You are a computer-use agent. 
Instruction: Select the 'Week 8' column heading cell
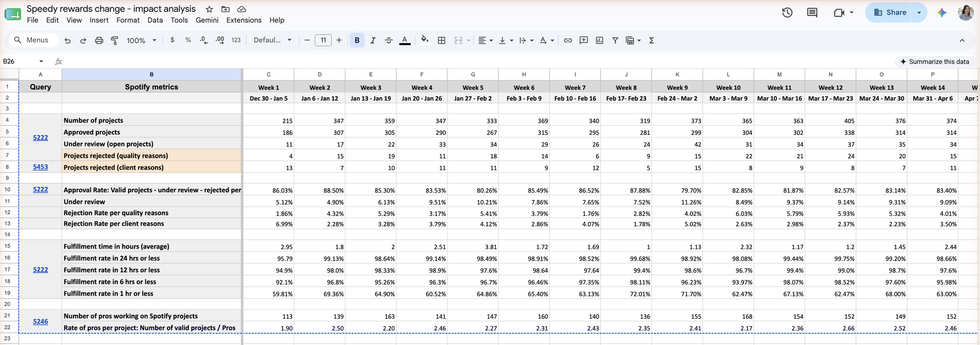[626, 87]
